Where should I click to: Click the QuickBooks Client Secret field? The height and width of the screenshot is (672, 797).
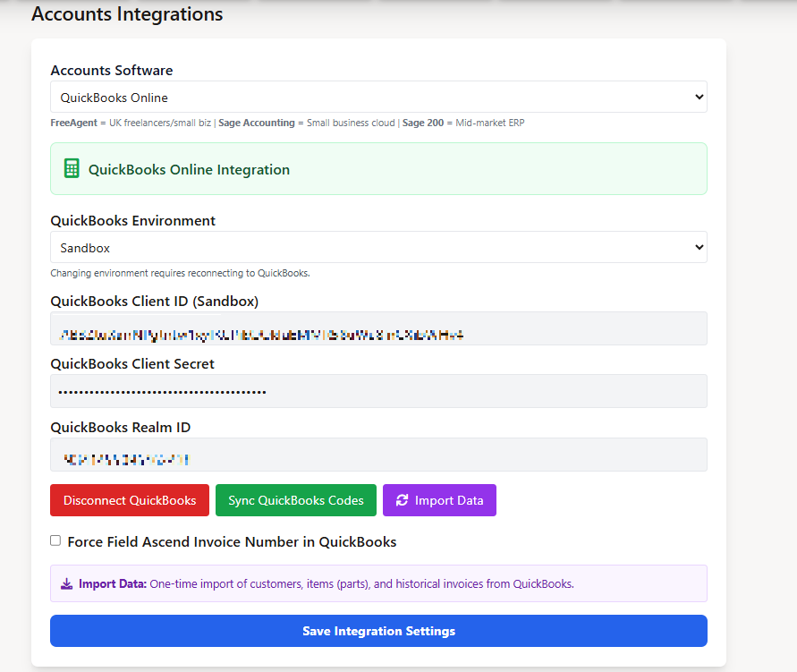(x=378, y=391)
